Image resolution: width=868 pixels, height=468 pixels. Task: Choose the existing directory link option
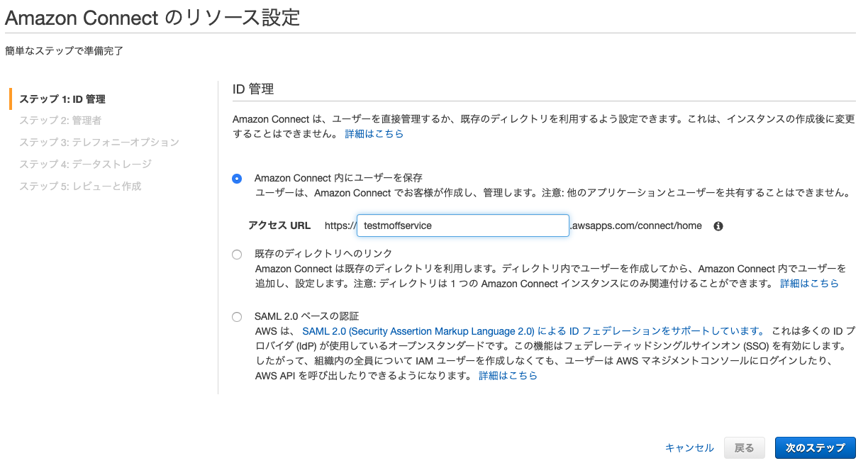(x=237, y=255)
